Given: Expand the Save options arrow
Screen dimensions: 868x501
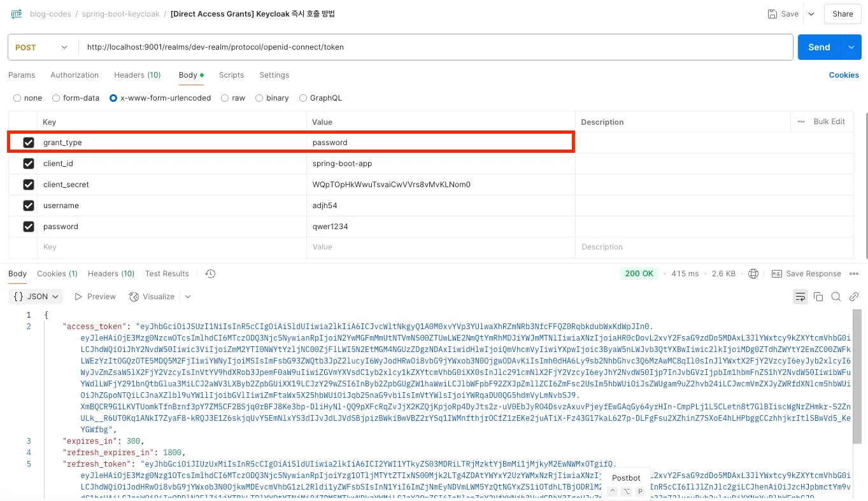Looking at the screenshot, I should [811, 14].
